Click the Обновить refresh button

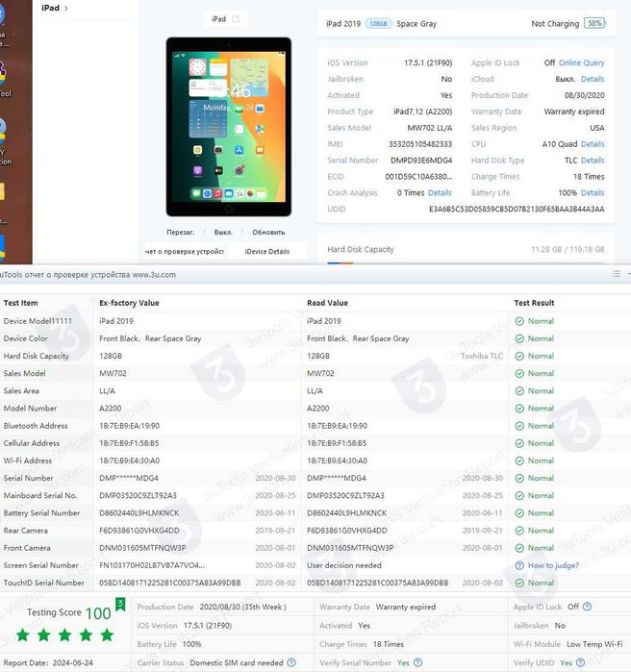coord(268,233)
